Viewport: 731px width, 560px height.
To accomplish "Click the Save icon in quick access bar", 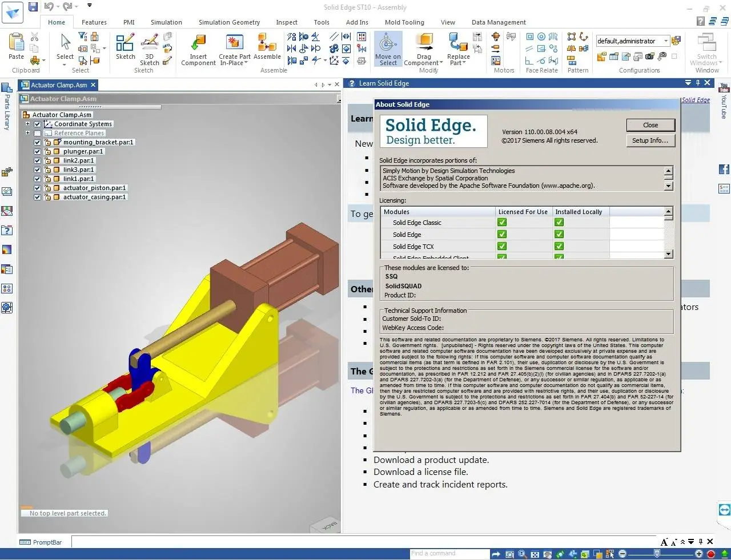I will click(33, 7).
